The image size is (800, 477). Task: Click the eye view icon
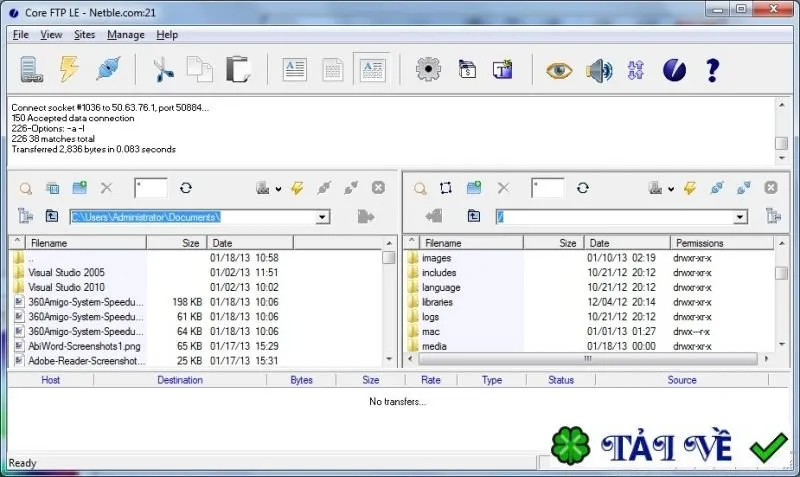pos(559,70)
